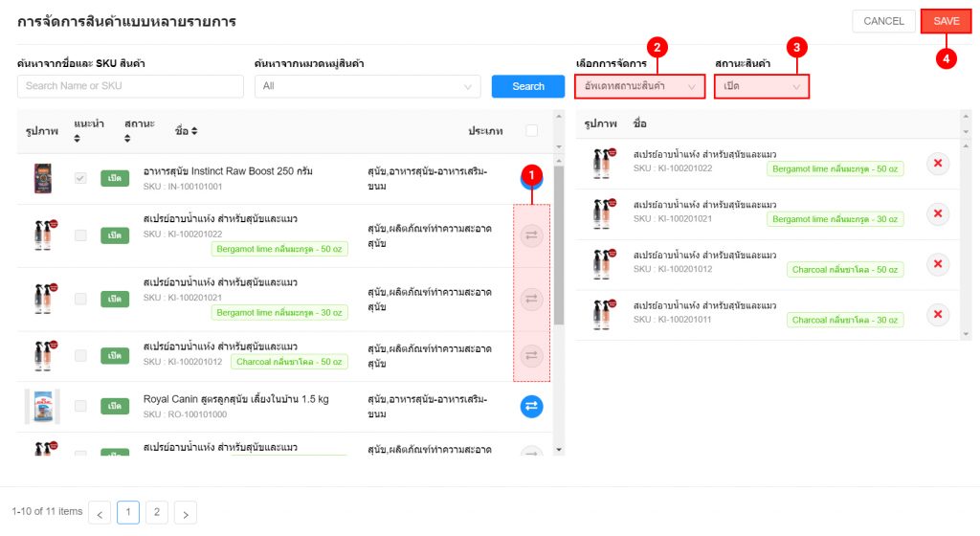The height and width of the screenshot is (536, 980).
Task: Click transfer icon for SKU KI-100201021 row
Action: [x=531, y=300]
